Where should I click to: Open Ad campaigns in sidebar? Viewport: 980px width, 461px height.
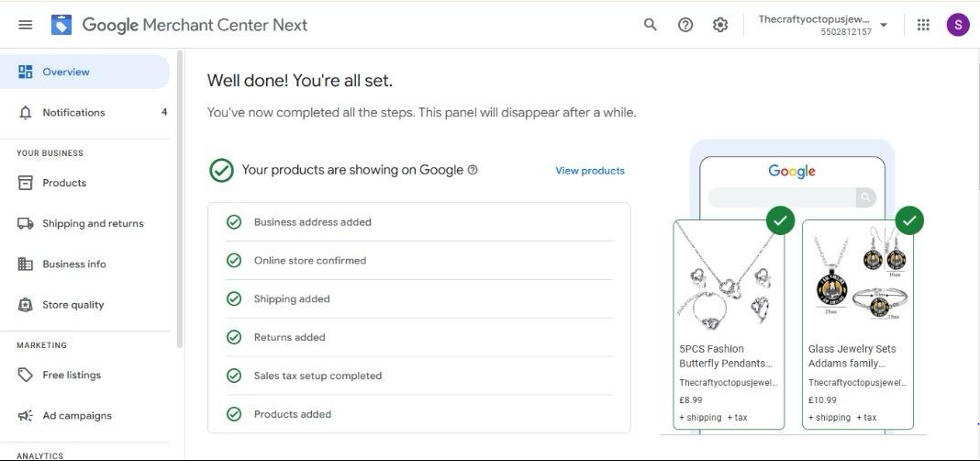point(77,416)
